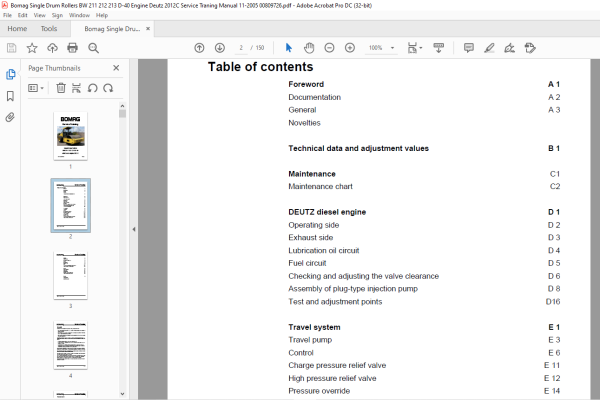
Task: Click the Print file icon
Action: coord(72,48)
